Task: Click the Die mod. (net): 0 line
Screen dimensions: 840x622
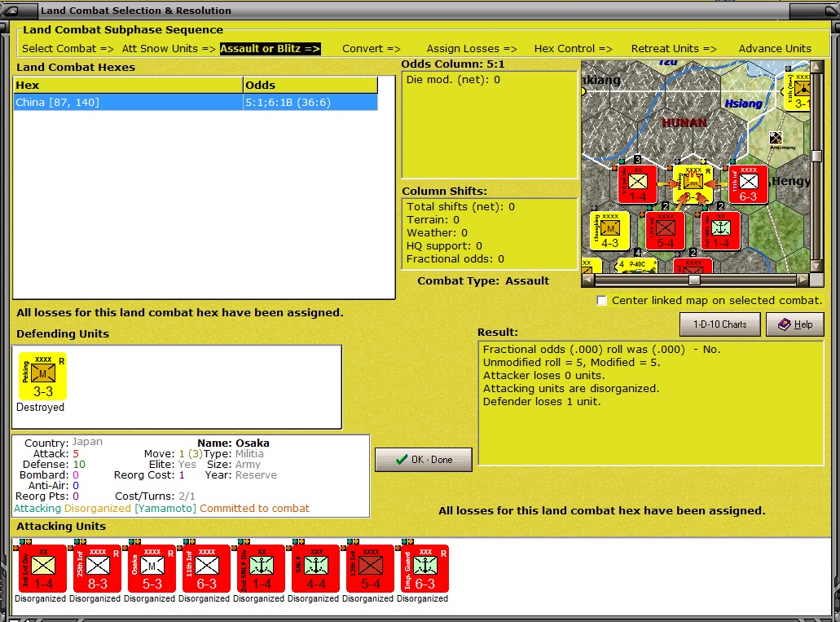Action: click(x=453, y=80)
